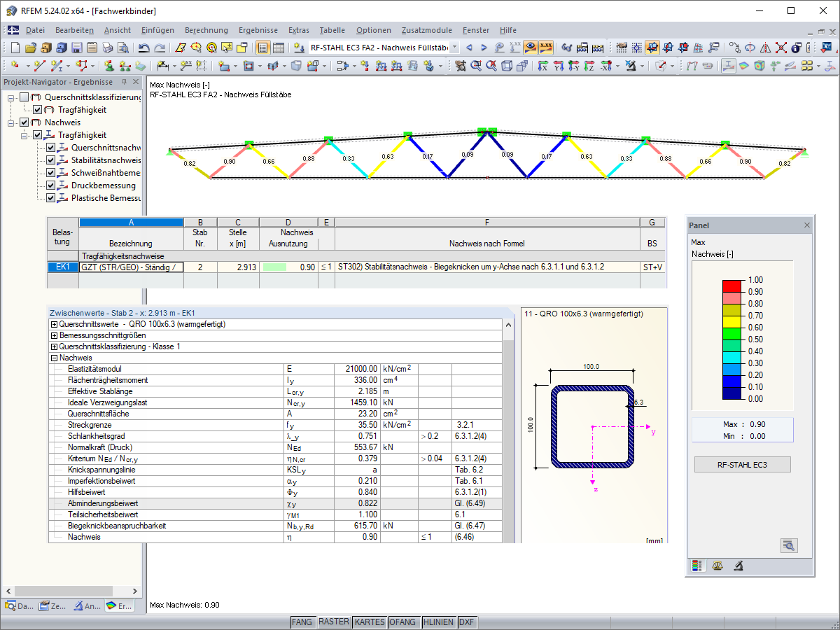Click the view in Y direction icon
The height and width of the screenshot is (630, 840).
[558, 66]
